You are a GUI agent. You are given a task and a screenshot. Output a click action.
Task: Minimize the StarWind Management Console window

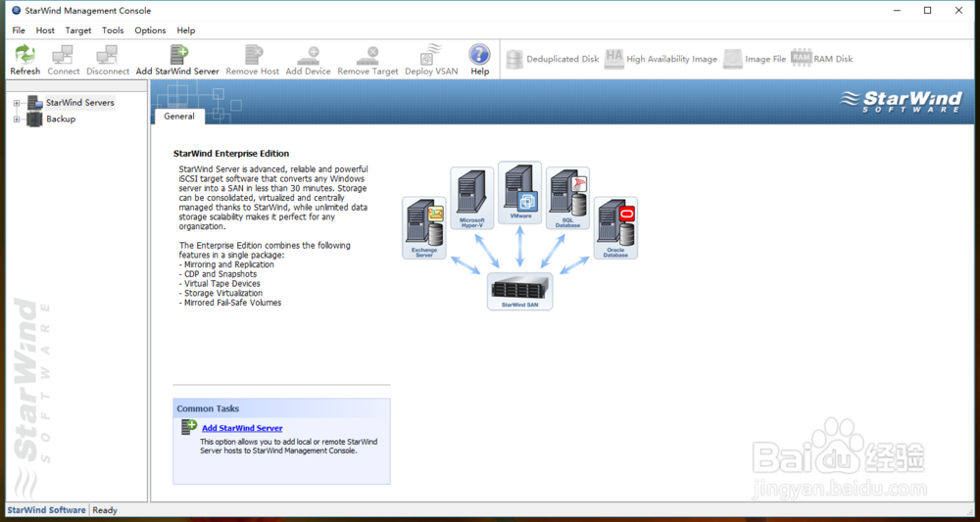pos(898,11)
